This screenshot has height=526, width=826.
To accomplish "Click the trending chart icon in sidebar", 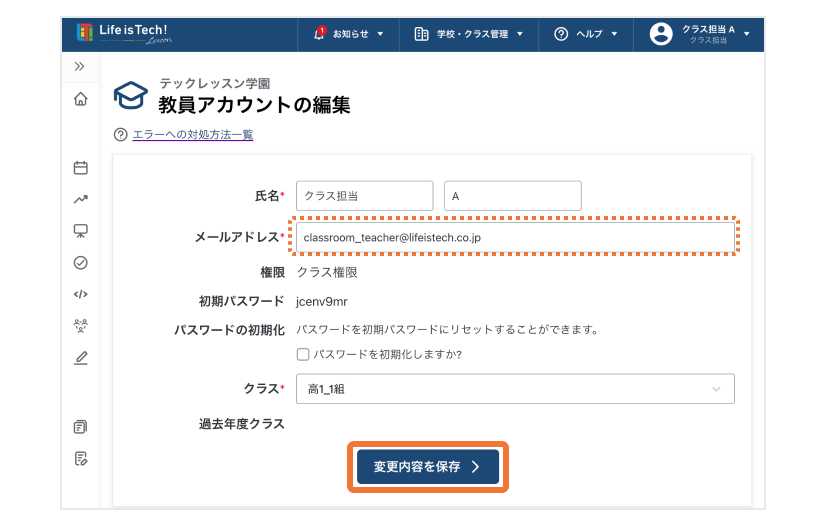I will 81,199.
